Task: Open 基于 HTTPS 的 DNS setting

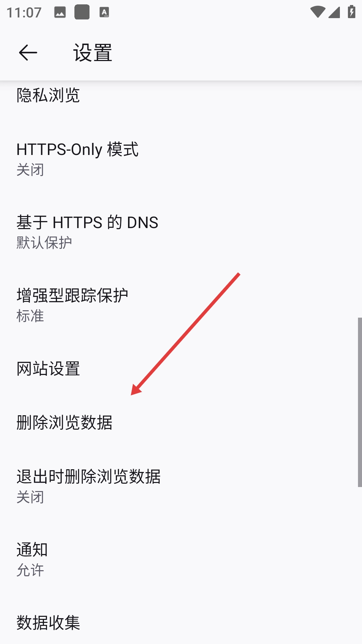Action: (x=181, y=232)
